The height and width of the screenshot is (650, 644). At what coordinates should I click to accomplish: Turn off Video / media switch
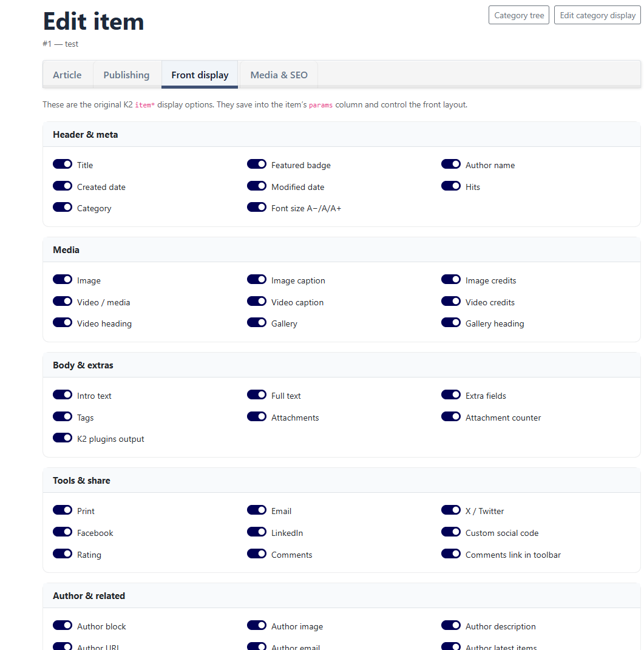63,301
